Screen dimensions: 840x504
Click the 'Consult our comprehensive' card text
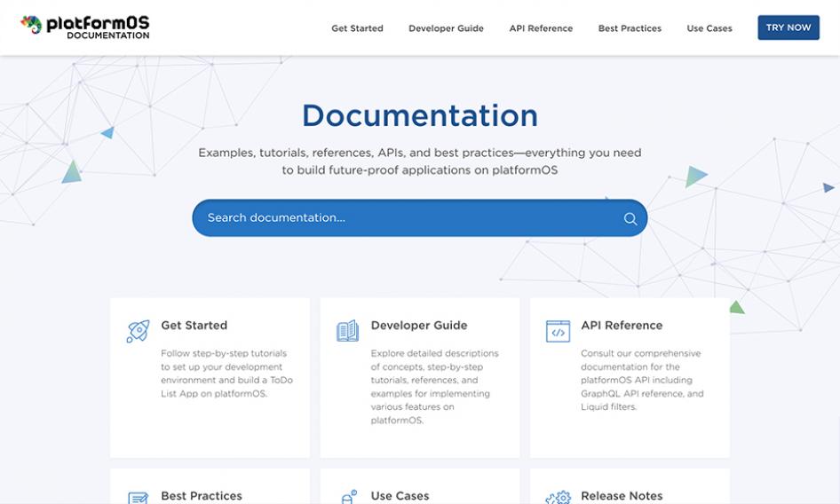click(642, 380)
